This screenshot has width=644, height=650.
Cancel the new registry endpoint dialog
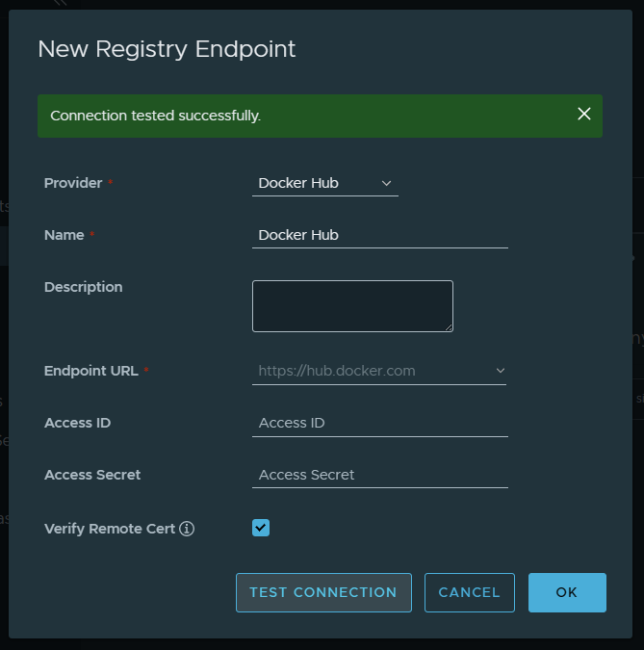click(469, 592)
